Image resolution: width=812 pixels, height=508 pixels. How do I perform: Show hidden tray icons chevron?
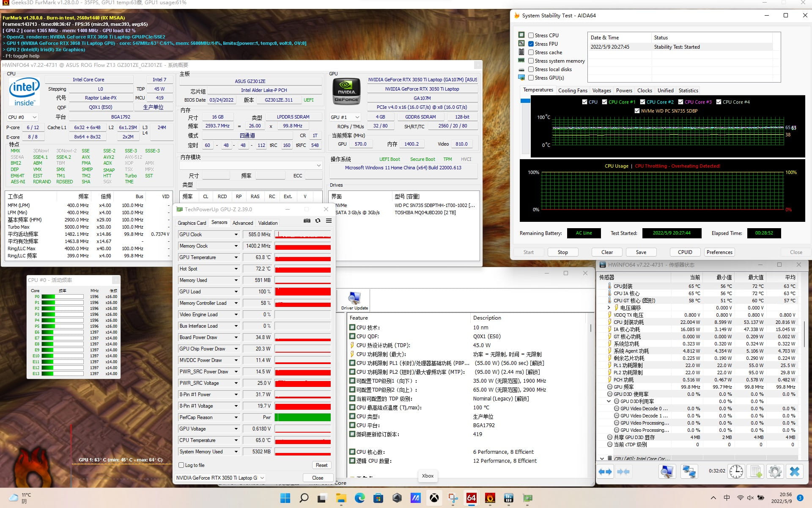click(x=713, y=498)
